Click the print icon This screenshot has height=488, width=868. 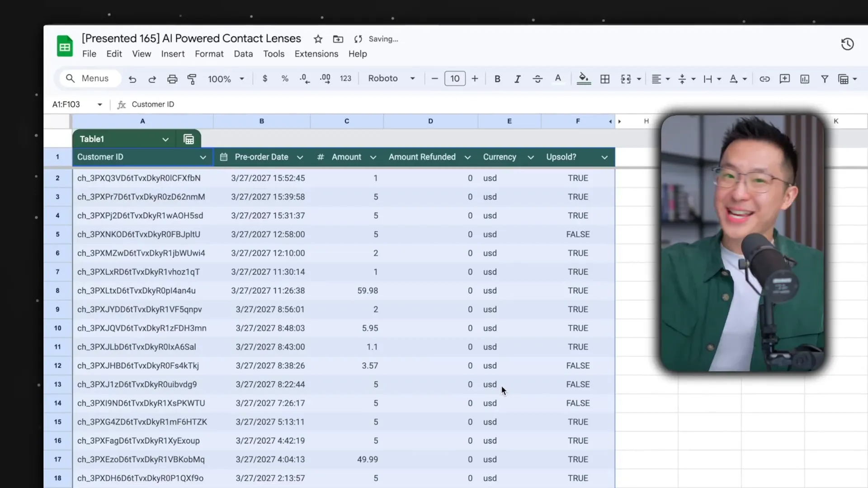pos(172,79)
